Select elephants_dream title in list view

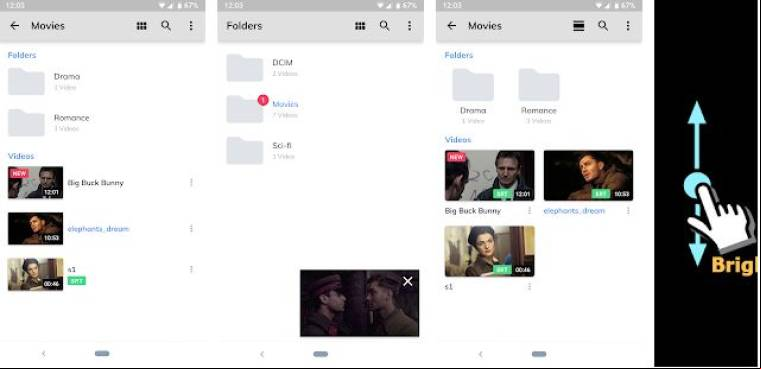[98, 229]
